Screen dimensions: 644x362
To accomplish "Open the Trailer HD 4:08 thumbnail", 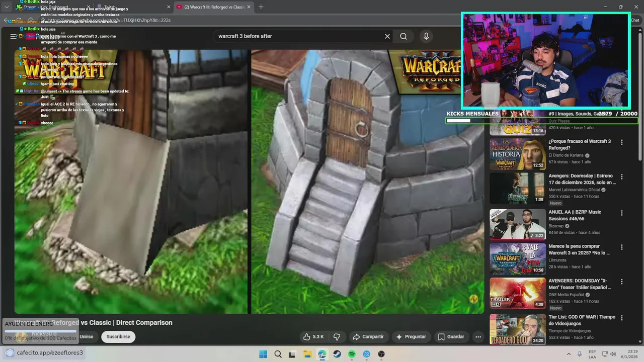I will 518,293.
